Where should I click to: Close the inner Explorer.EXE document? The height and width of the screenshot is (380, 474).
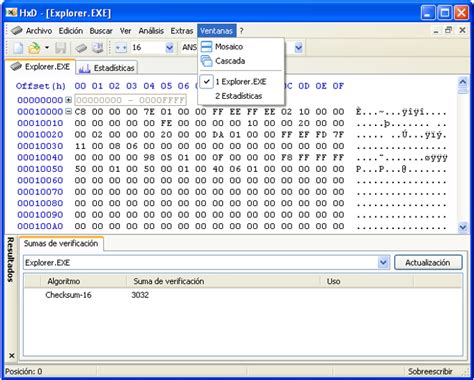coord(462,30)
